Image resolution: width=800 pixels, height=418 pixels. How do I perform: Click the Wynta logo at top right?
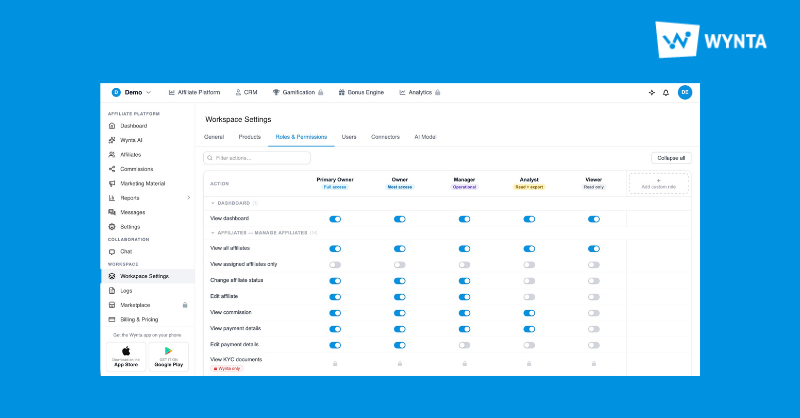711,40
